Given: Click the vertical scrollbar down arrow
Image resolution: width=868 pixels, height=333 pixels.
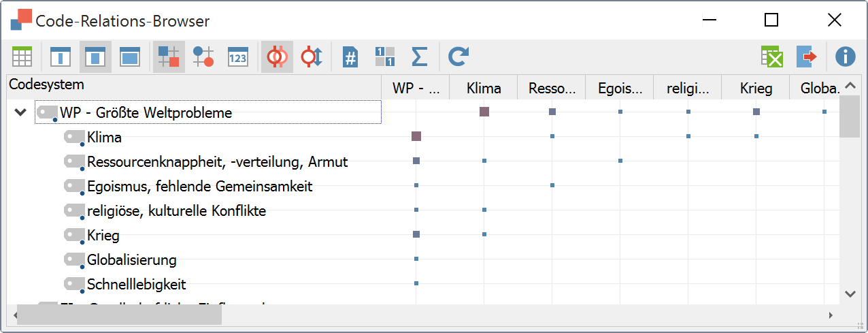Looking at the screenshot, I should click(x=850, y=294).
